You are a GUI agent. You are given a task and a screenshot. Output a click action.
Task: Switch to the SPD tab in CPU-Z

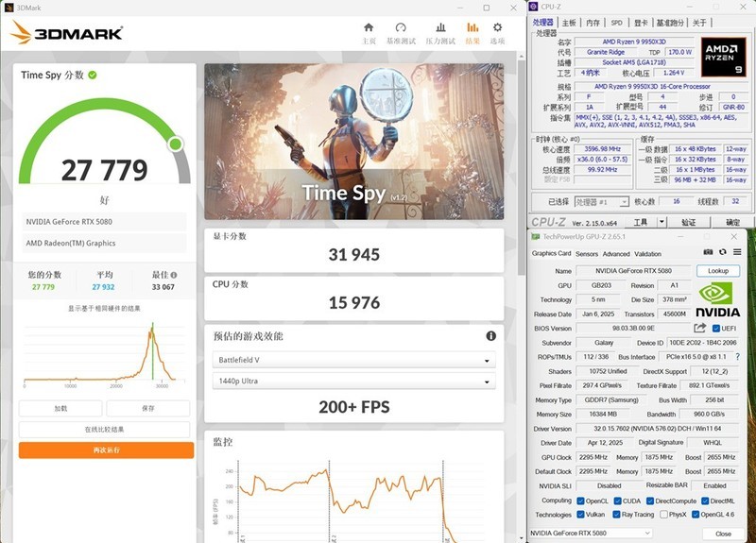[x=617, y=23]
